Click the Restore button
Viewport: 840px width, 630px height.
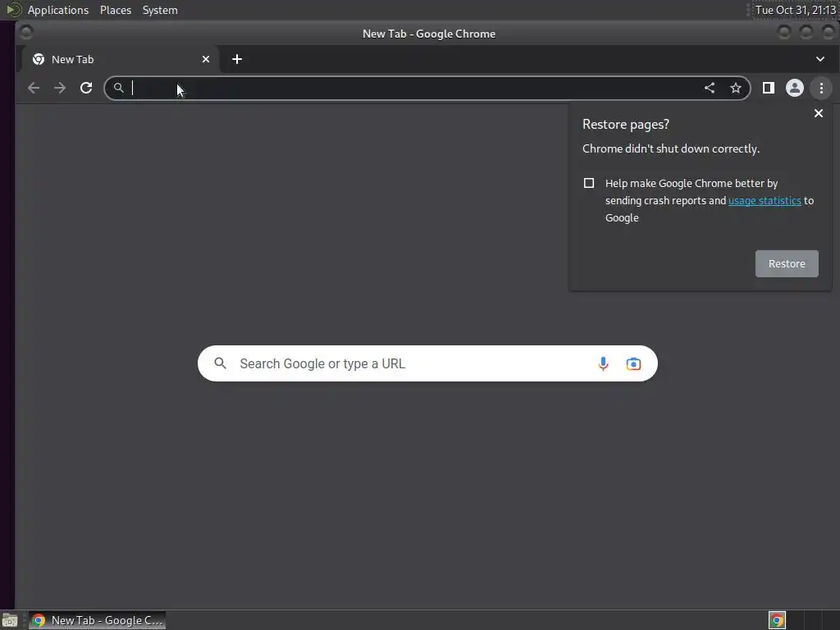(787, 263)
